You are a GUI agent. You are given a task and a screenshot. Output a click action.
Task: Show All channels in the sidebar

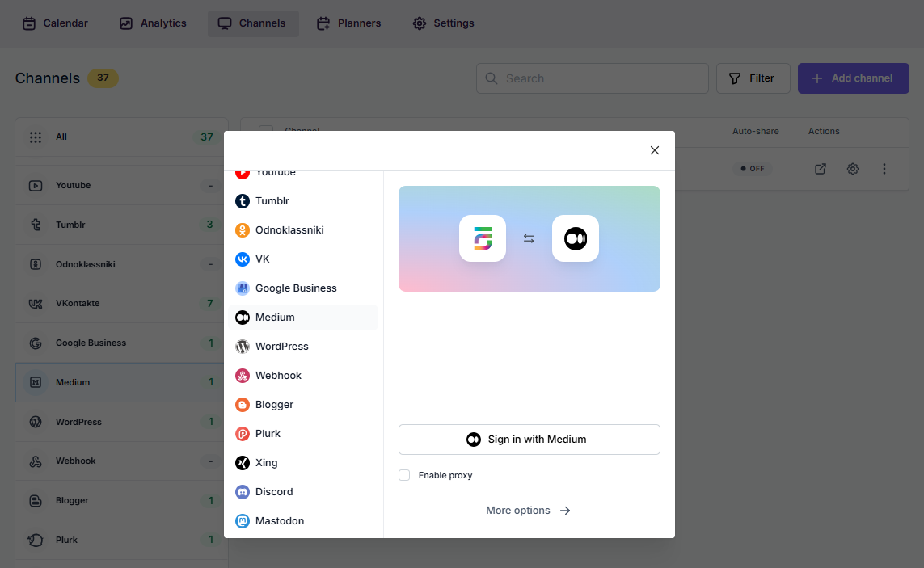tap(121, 137)
